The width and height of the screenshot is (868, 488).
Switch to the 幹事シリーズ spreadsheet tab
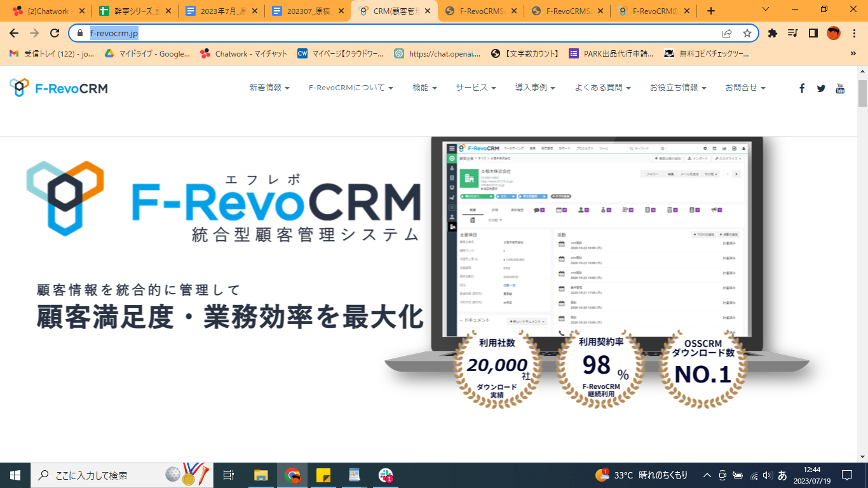[135, 11]
